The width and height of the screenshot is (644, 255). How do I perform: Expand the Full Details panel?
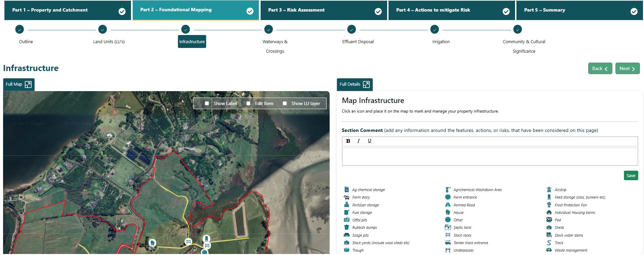(354, 84)
